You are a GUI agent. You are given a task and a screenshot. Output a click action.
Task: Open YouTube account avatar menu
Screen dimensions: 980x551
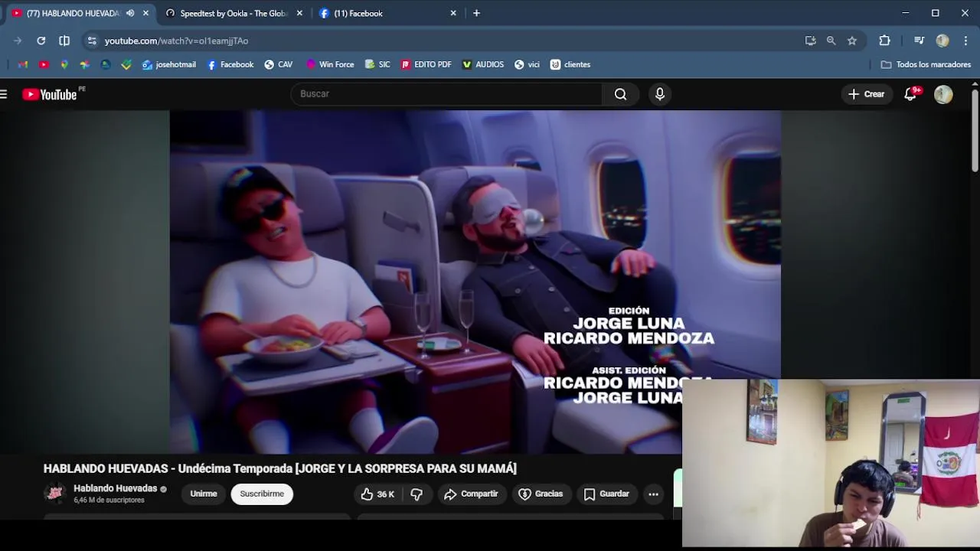coord(943,94)
